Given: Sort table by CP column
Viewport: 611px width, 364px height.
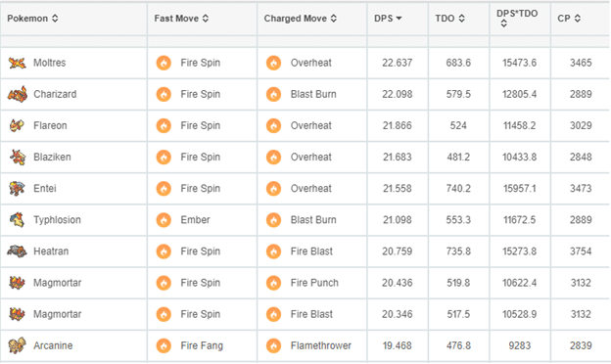Looking at the screenshot, I should tap(569, 19).
